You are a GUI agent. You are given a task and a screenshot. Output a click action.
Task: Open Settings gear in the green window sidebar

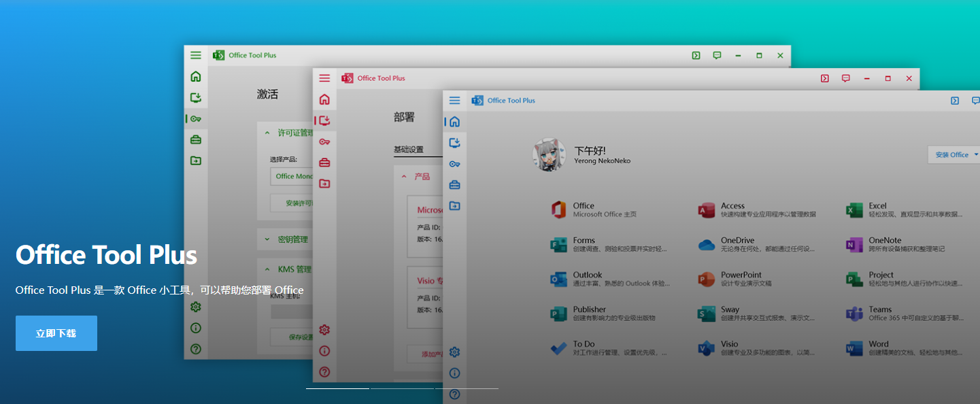point(196,307)
